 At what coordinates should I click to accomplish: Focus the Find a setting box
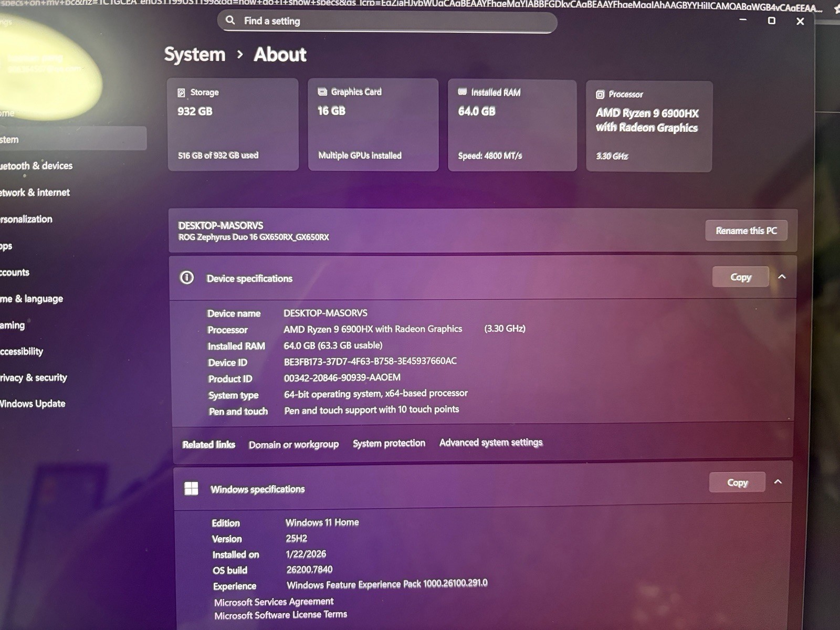pyautogui.click(x=387, y=22)
